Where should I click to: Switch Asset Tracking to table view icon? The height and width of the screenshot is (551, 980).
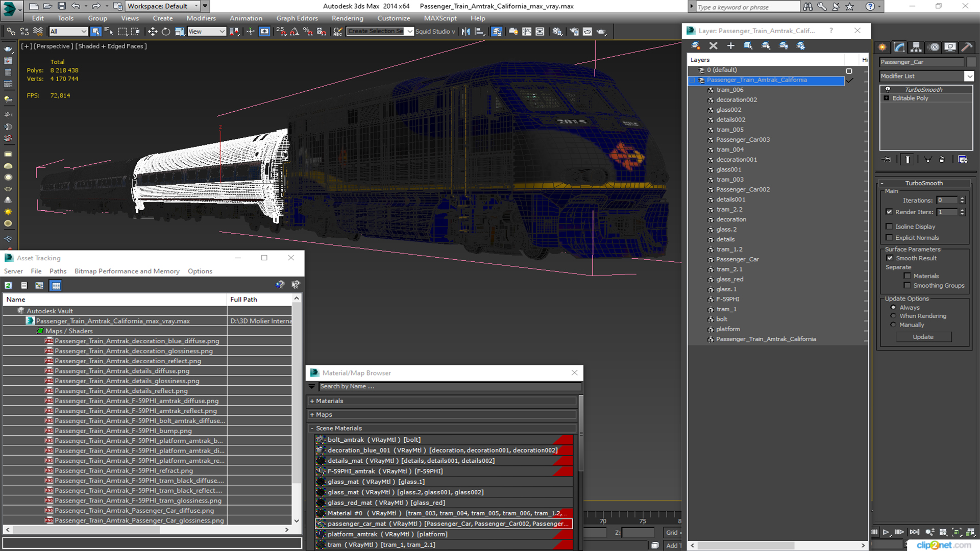tap(56, 286)
